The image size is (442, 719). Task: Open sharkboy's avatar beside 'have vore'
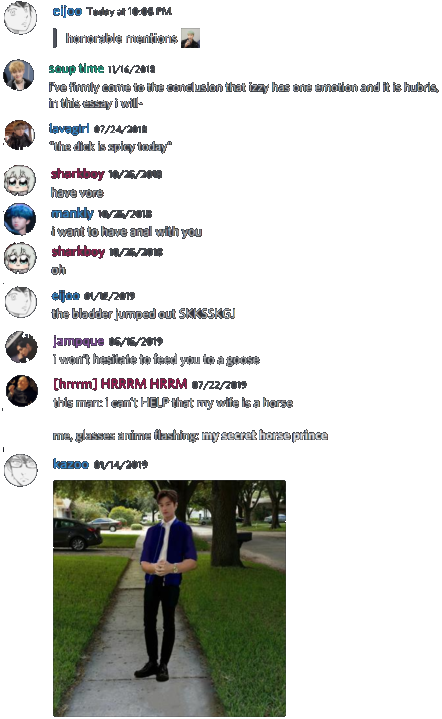(x=20, y=180)
